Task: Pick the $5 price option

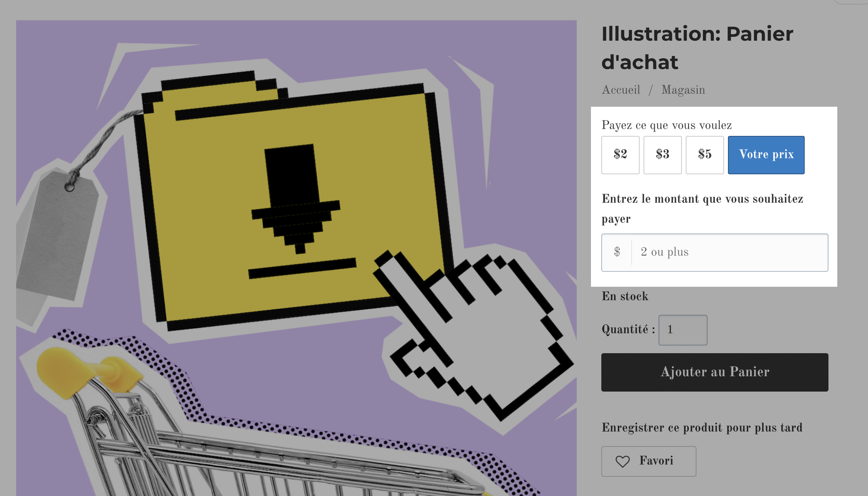Action: 705,155
